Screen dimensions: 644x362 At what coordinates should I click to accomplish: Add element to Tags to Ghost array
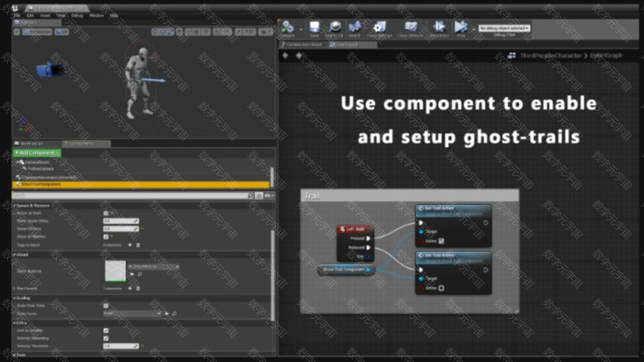130,245
